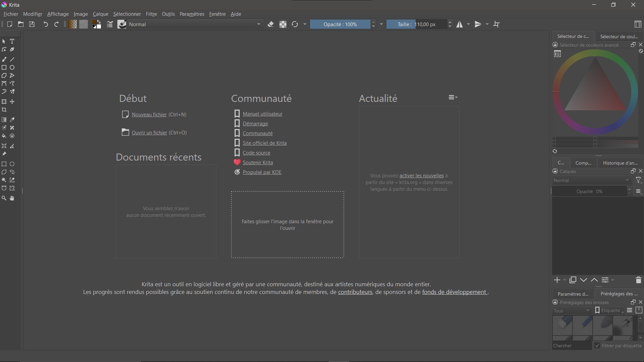644x362 pixels.
Task: Select the Pan hand tool
Action: coord(12,198)
